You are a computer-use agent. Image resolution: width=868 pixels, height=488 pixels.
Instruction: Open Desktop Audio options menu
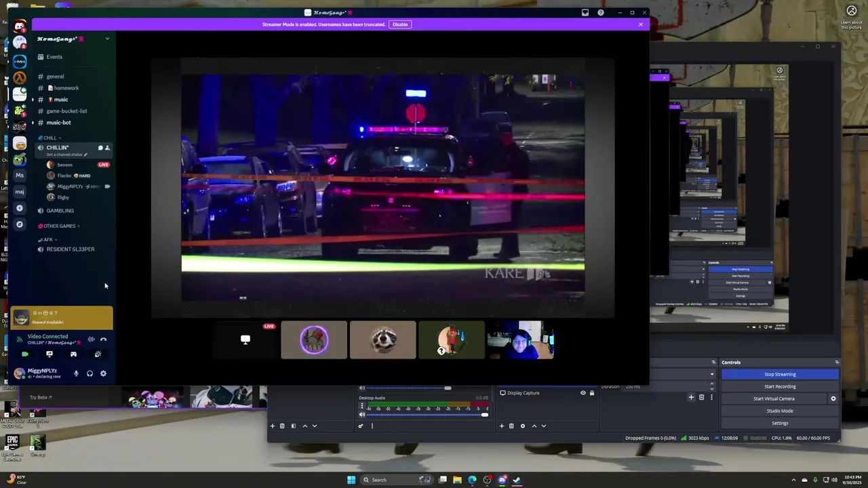pos(361,406)
